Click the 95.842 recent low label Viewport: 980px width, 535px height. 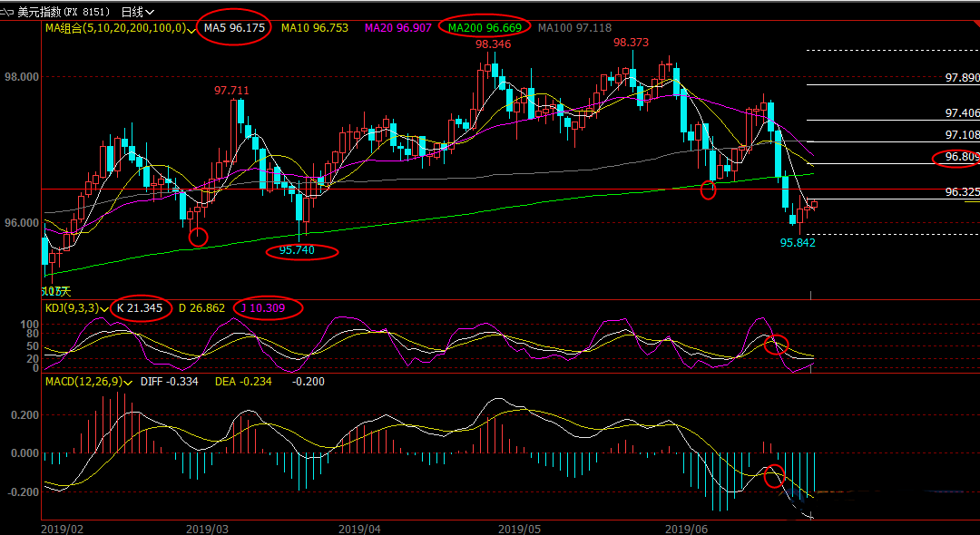point(798,242)
